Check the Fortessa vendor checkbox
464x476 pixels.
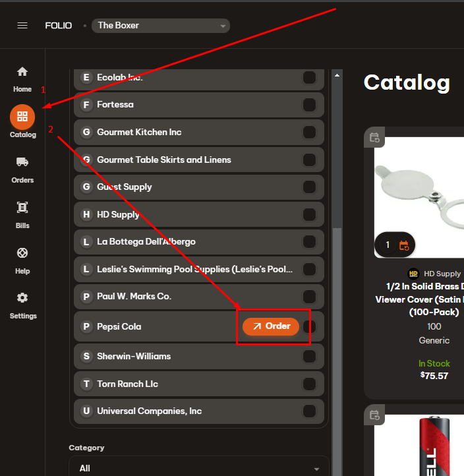click(308, 105)
